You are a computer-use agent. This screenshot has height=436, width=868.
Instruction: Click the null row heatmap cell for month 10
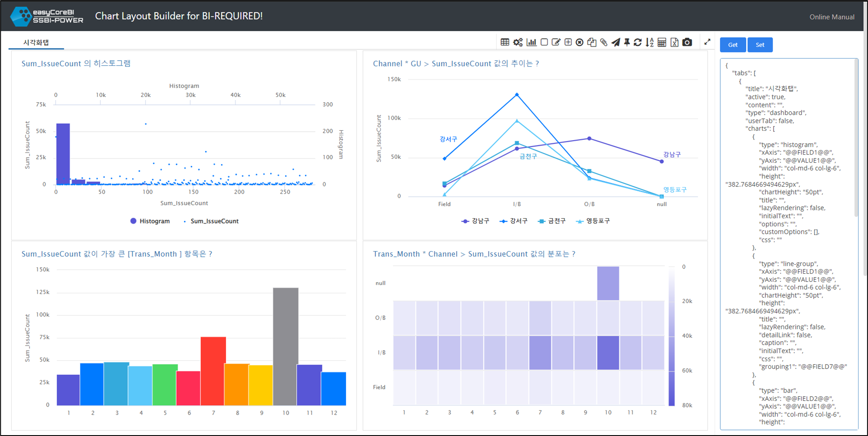pos(608,283)
